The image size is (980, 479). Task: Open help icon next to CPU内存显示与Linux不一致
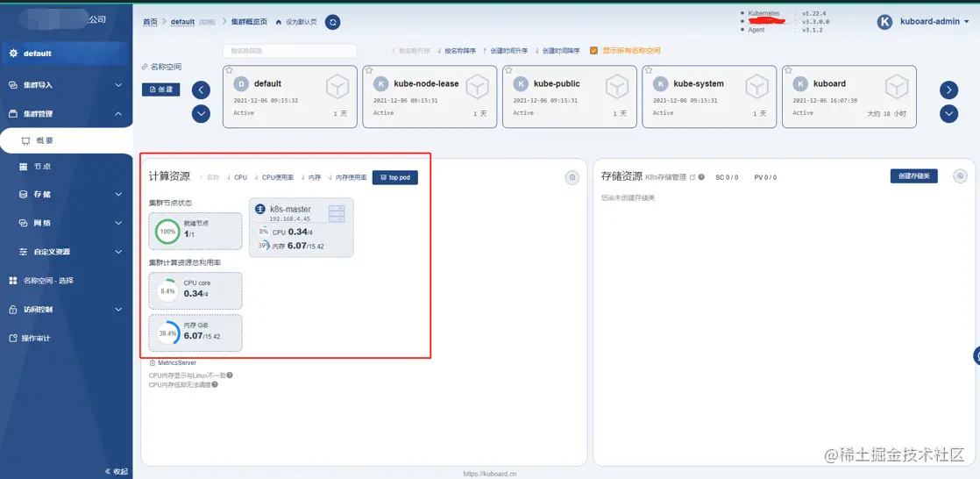(x=230, y=375)
